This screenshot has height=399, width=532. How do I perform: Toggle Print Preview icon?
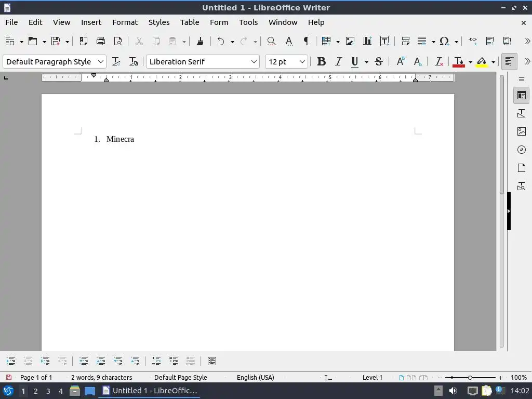click(x=118, y=41)
